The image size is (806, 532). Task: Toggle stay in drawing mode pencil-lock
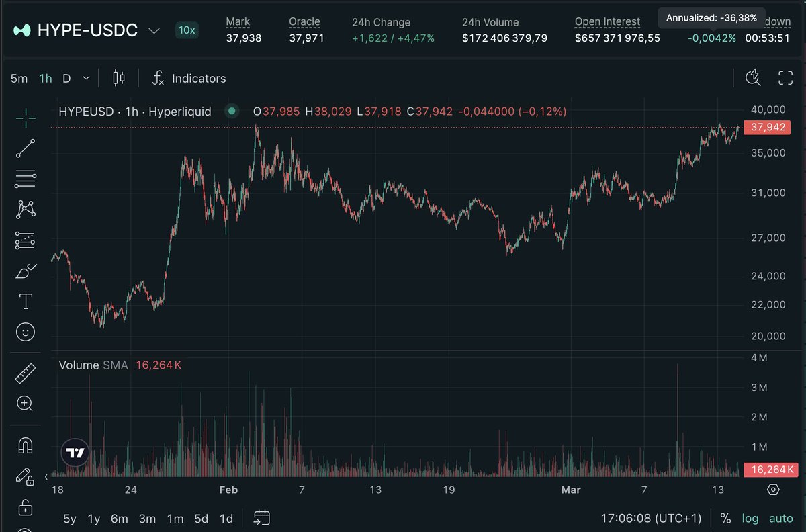point(26,476)
